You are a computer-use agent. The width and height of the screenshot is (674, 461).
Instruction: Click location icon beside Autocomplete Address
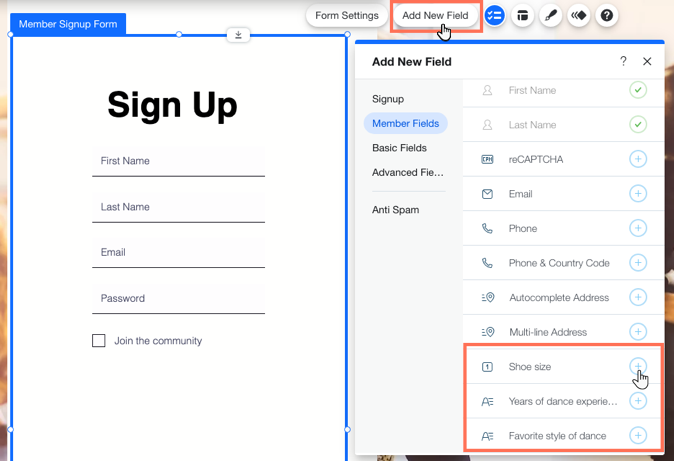pos(488,298)
